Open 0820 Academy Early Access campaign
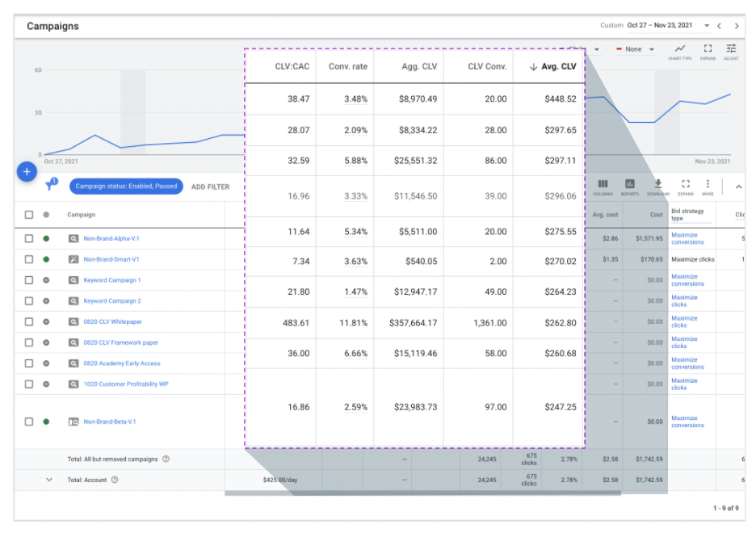 [122, 363]
